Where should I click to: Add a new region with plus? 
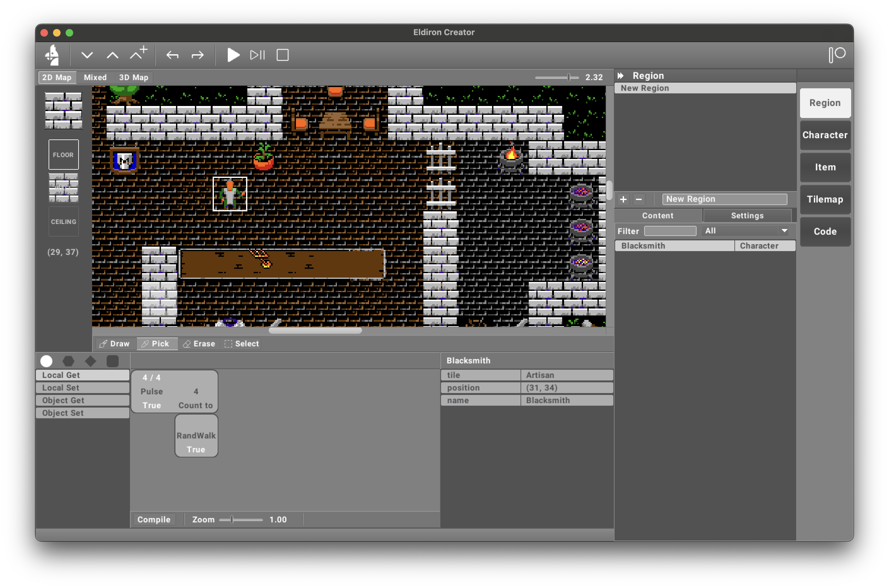click(x=624, y=199)
